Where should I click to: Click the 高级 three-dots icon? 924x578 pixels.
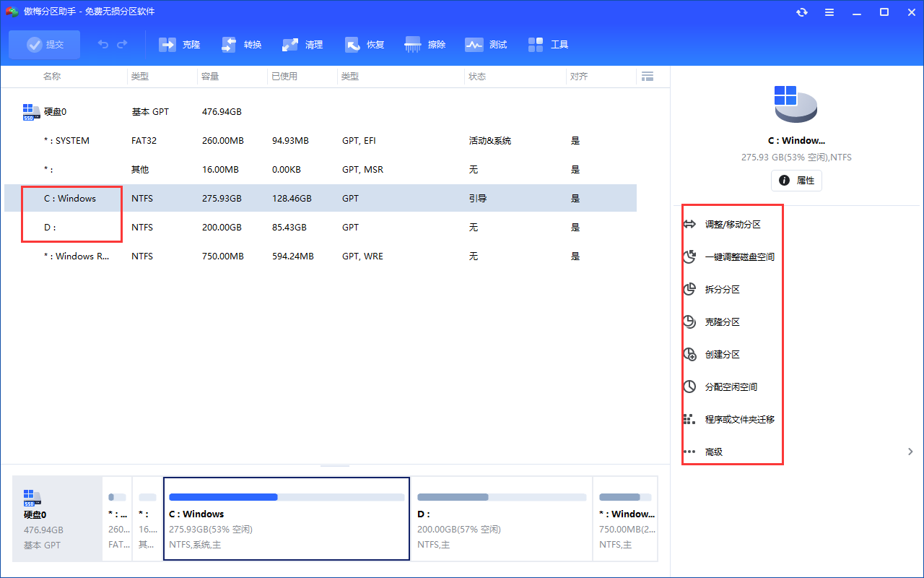tap(689, 452)
